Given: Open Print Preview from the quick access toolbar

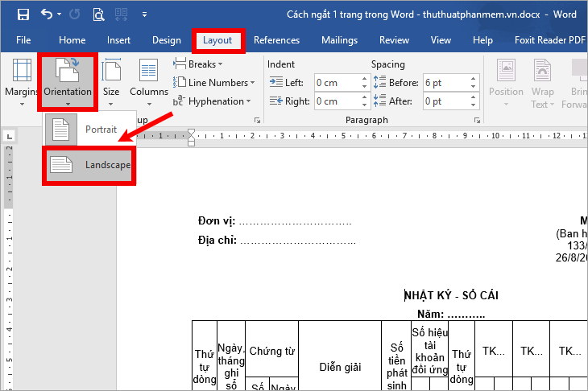Looking at the screenshot, I should click(x=98, y=14).
